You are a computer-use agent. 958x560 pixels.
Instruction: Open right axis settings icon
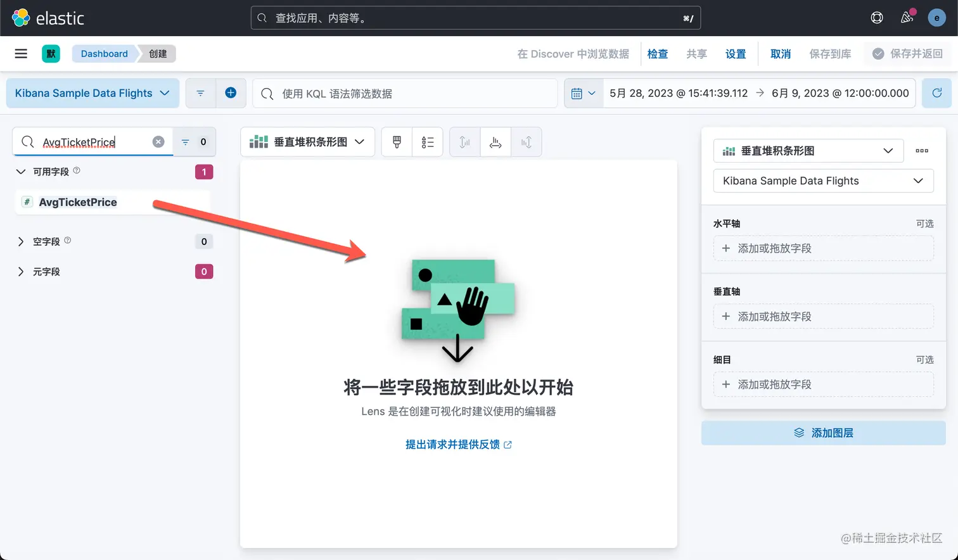click(x=527, y=142)
